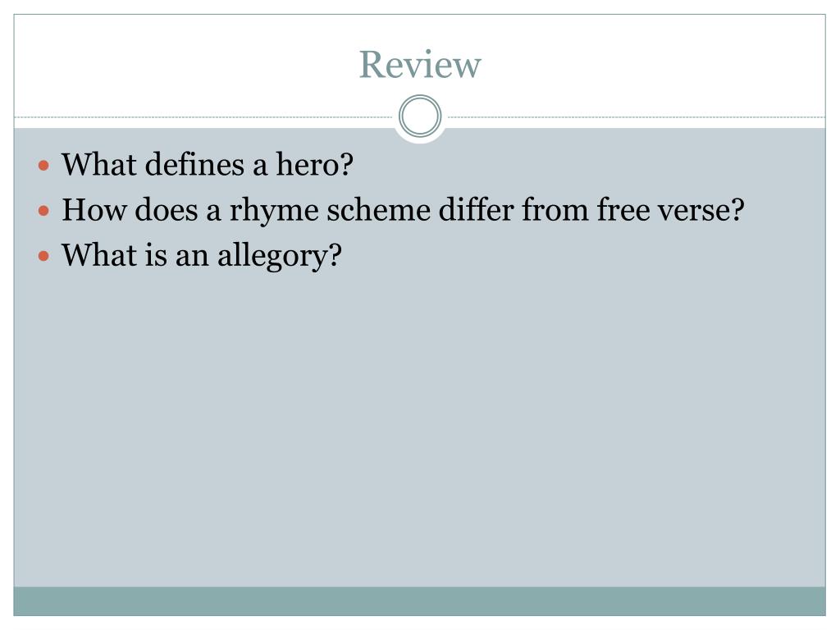Click the orange bullet before "What is an allegory?"
This screenshot has width=840, height=630.
point(44,256)
